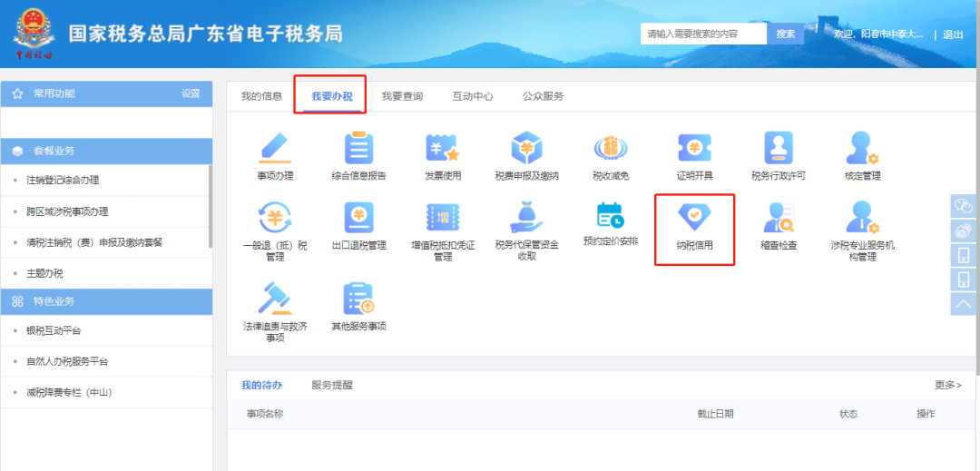Click the 截止日期 column header
The image size is (980, 471).
tap(716, 414)
